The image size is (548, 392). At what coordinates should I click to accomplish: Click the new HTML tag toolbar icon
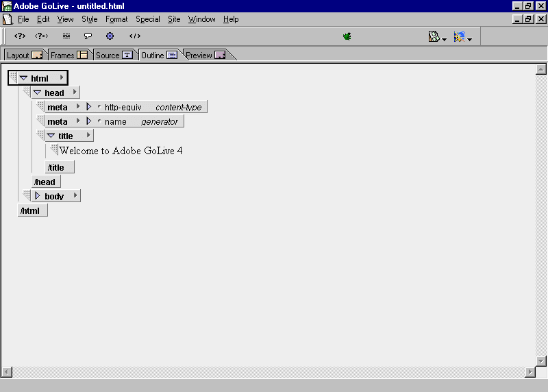20,36
